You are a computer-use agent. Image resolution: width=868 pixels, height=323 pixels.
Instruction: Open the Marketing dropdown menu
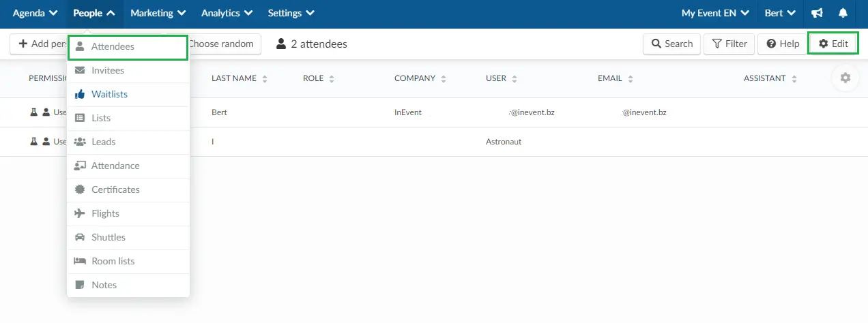click(x=158, y=13)
